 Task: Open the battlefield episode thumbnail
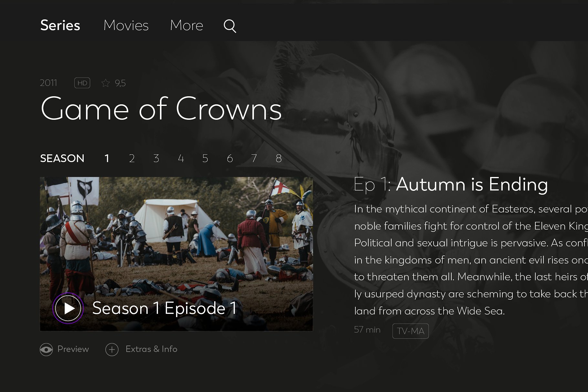176,253
